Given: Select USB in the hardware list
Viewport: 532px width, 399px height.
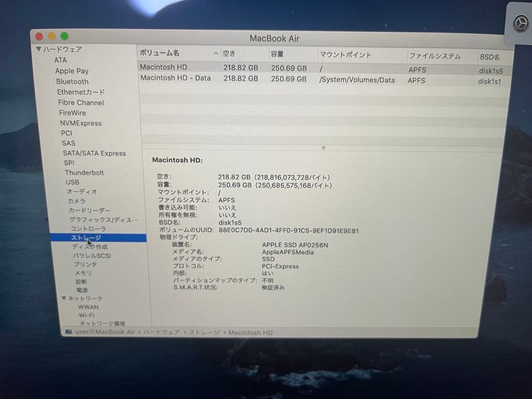Looking at the screenshot, I should tap(72, 182).
